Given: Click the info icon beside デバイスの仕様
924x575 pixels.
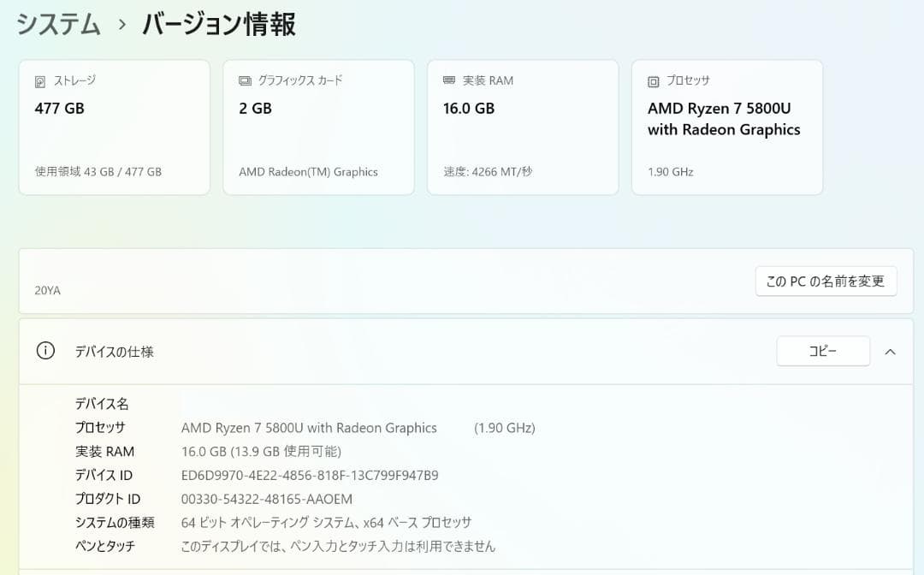Looking at the screenshot, I should (x=45, y=351).
